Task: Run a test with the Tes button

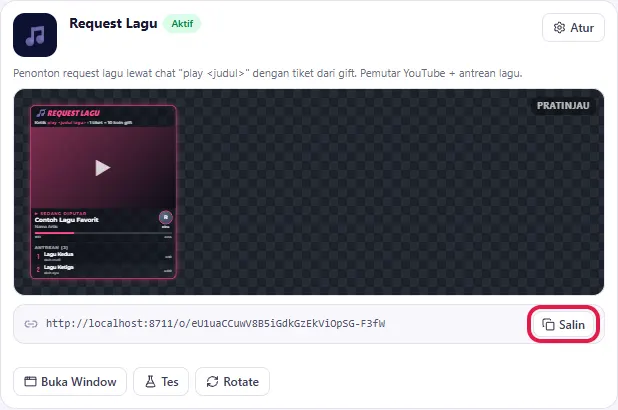Action: pos(161,382)
